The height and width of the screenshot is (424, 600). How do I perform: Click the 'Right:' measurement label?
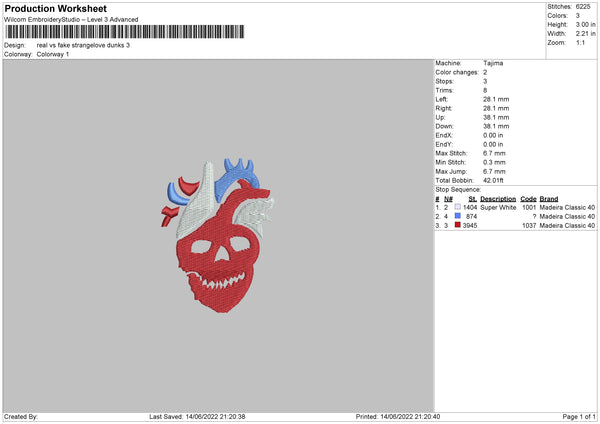(x=443, y=108)
